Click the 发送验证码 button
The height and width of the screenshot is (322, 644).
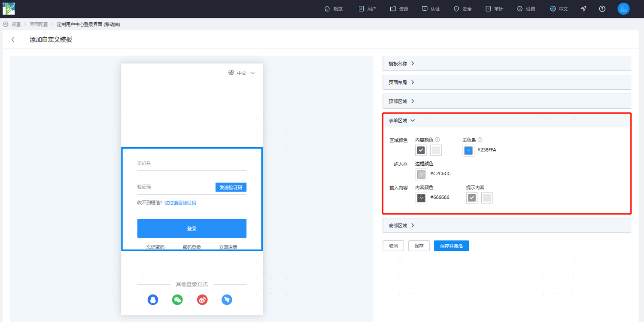231,187
